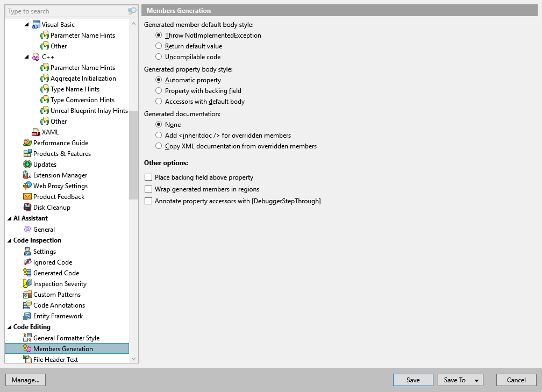
Task: Enable Place backing field above property
Action: pos(148,177)
